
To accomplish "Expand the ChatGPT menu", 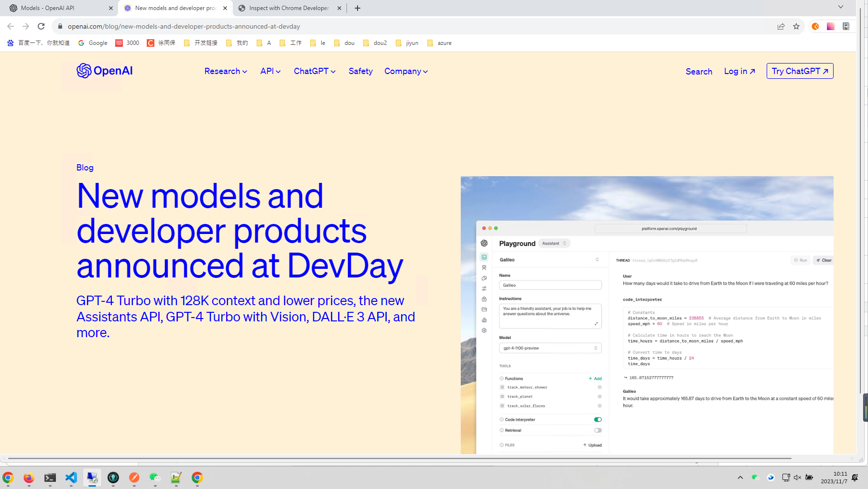I will pyautogui.click(x=315, y=71).
